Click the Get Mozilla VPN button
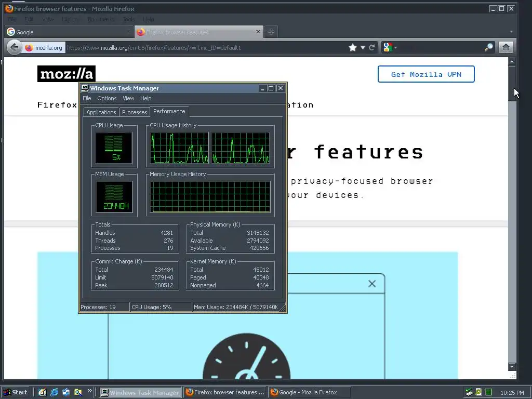 pyautogui.click(x=426, y=74)
